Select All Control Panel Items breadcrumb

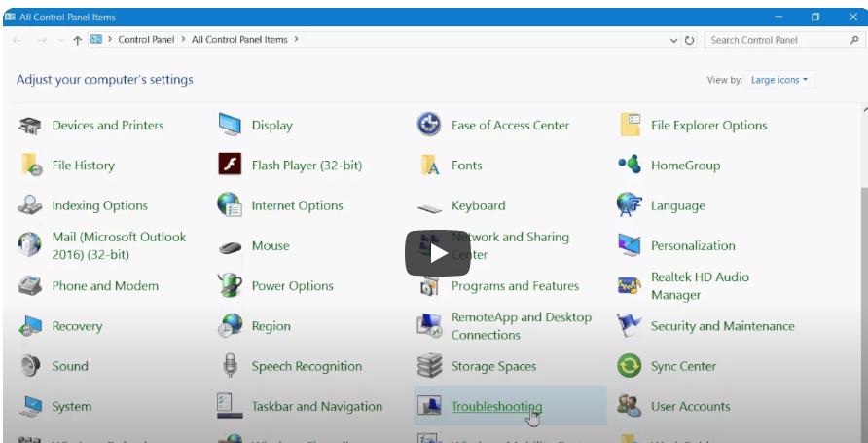coord(239,40)
